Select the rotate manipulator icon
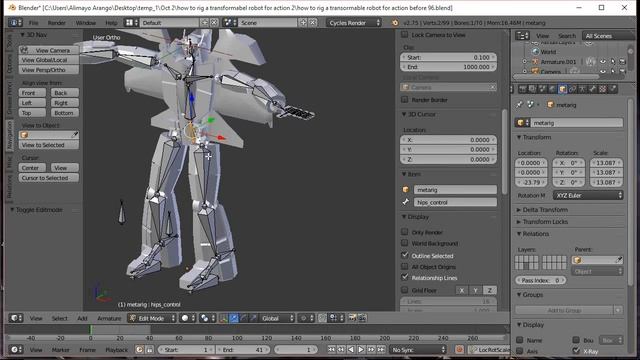The height and width of the screenshot is (360, 640). tap(243, 318)
